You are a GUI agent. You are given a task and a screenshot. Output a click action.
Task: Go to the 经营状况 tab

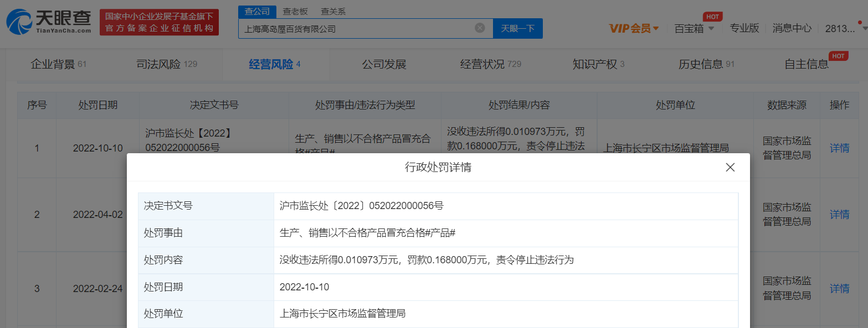pyautogui.click(x=490, y=64)
